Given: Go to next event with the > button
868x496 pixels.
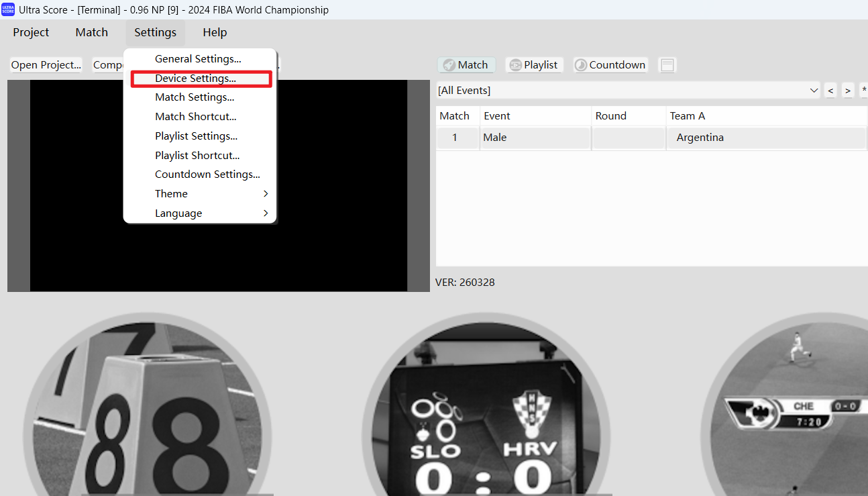Looking at the screenshot, I should 848,91.
